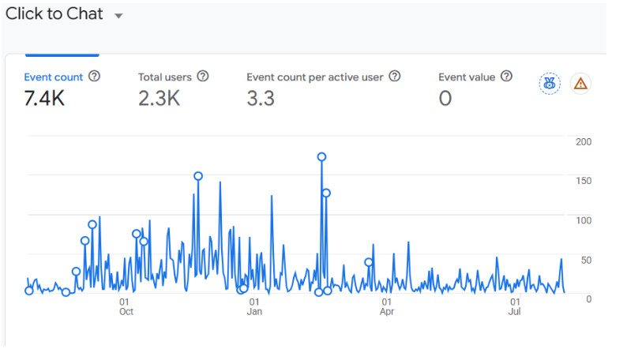Click the highest anomaly marker near 175
Screen dimensions: 642x364
(322, 157)
